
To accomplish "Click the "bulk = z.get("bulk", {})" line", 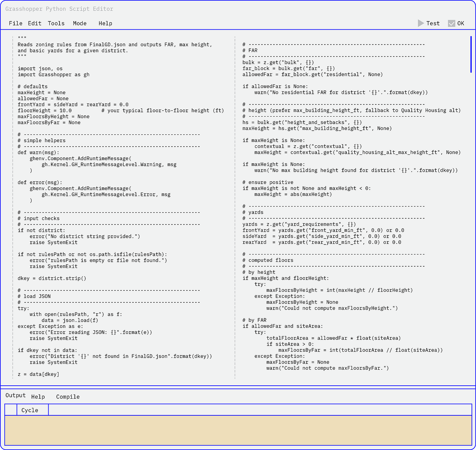I will click(x=278, y=63).
